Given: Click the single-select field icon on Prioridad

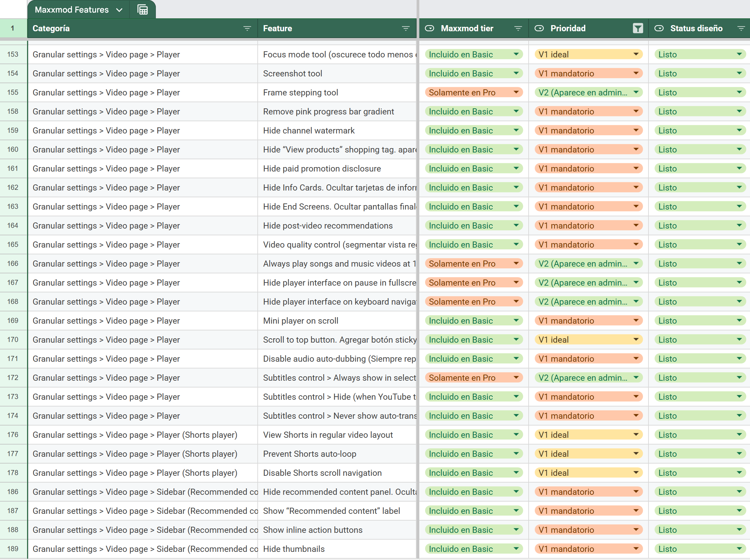Looking at the screenshot, I should point(539,28).
